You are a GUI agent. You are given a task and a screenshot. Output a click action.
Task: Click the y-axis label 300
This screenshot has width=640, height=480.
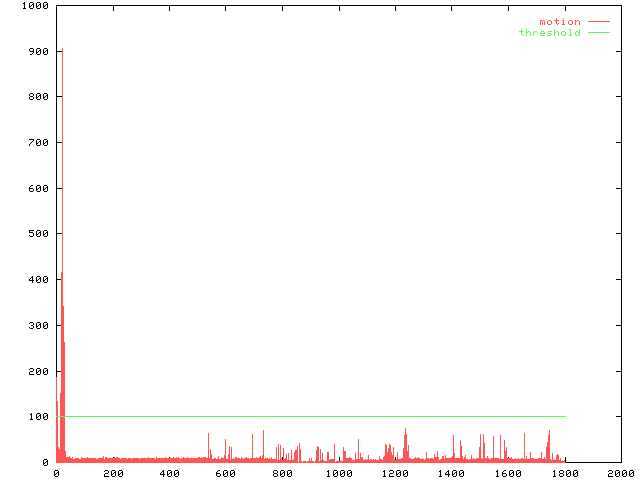[39, 326]
